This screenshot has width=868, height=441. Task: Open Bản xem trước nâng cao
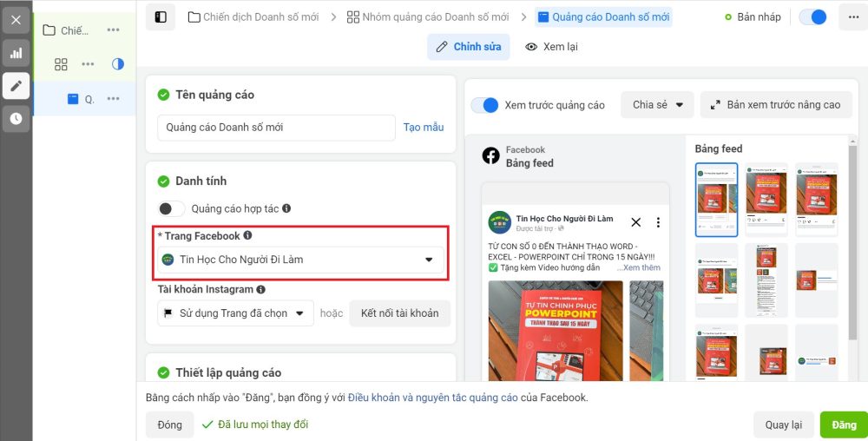(x=776, y=104)
